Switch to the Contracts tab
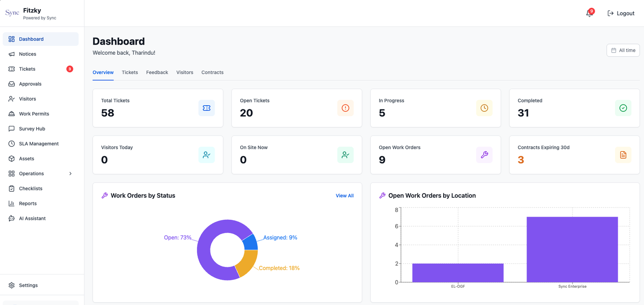 213,72
